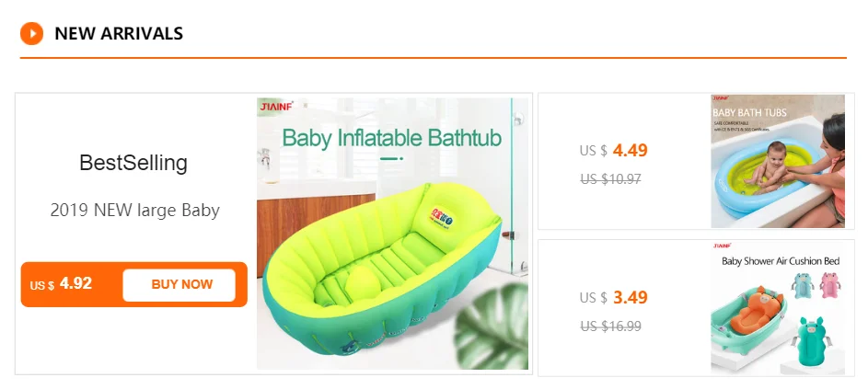The height and width of the screenshot is (389, 868).
Task: Click the NEW ARRIVALS heading
Action: tap(119, 34)
